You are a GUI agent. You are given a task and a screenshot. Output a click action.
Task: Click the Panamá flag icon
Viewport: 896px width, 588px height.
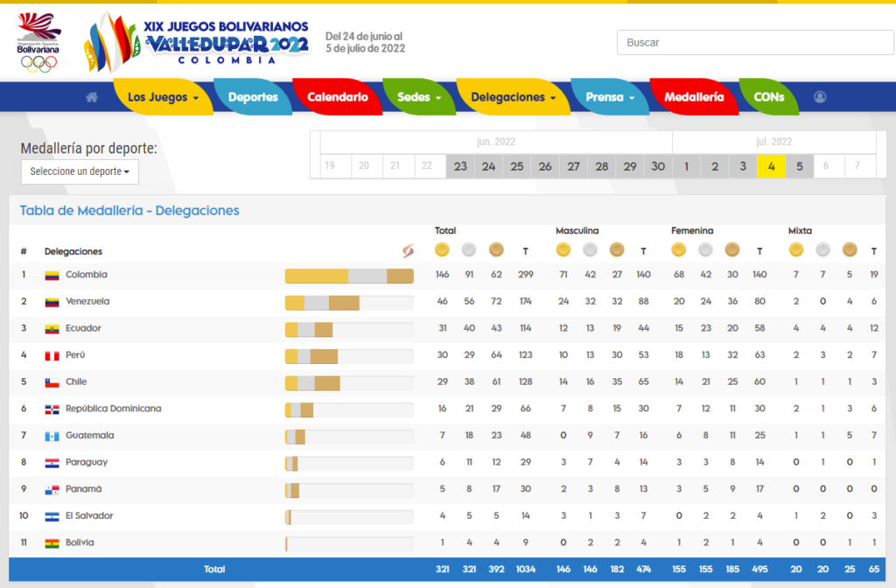(x=52, y=490)
